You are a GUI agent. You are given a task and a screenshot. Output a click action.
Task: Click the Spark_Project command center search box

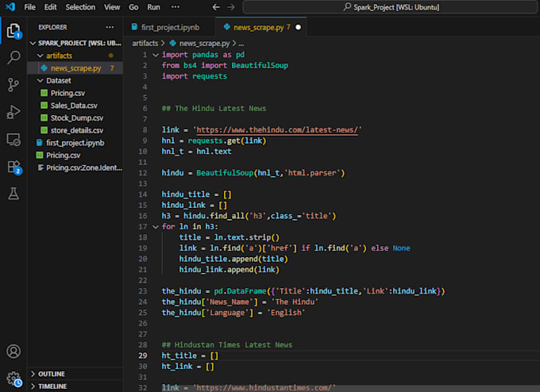pos(389,7)
